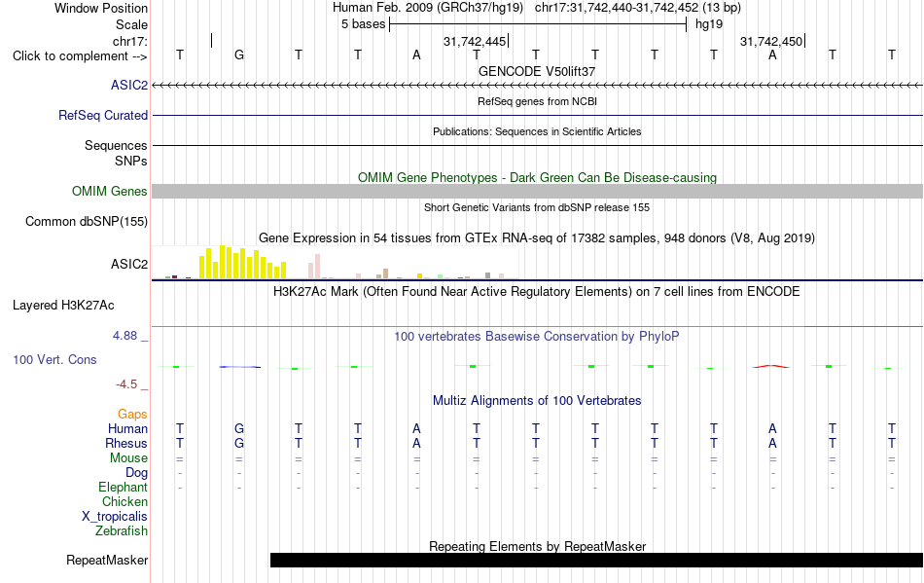Click the 'Click to complement -->' label
This screenshot has width=924, height=583.
tap(80, 56)
